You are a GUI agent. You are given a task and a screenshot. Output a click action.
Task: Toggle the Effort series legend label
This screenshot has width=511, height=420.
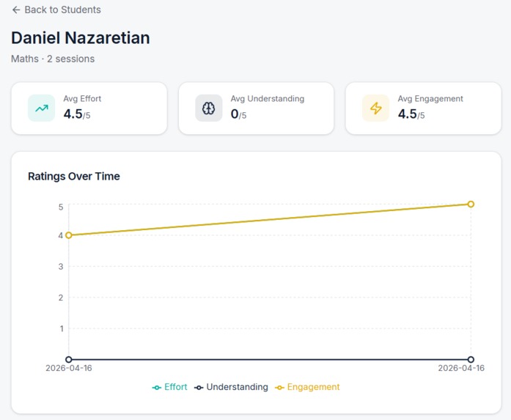[x=176, y=387]
